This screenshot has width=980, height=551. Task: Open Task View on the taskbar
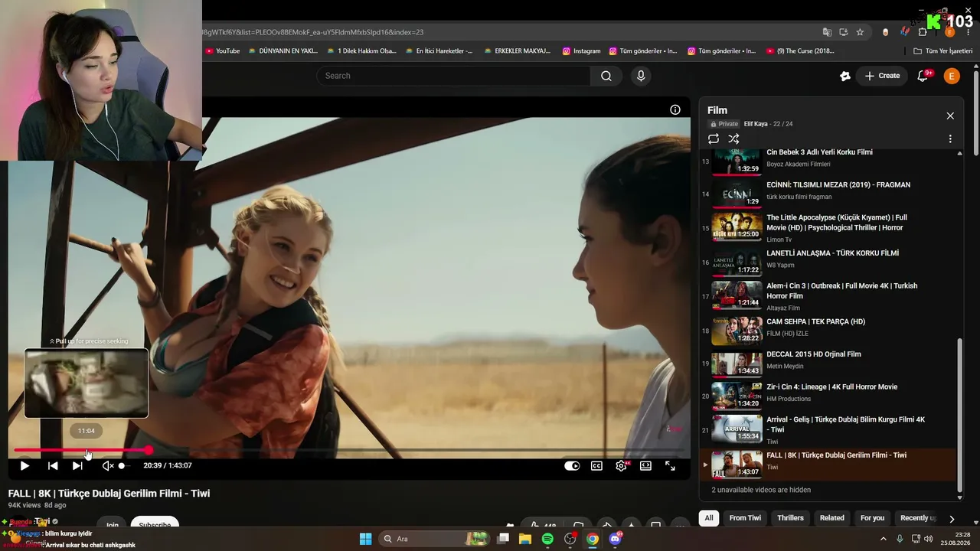click(x=503, y=539)
